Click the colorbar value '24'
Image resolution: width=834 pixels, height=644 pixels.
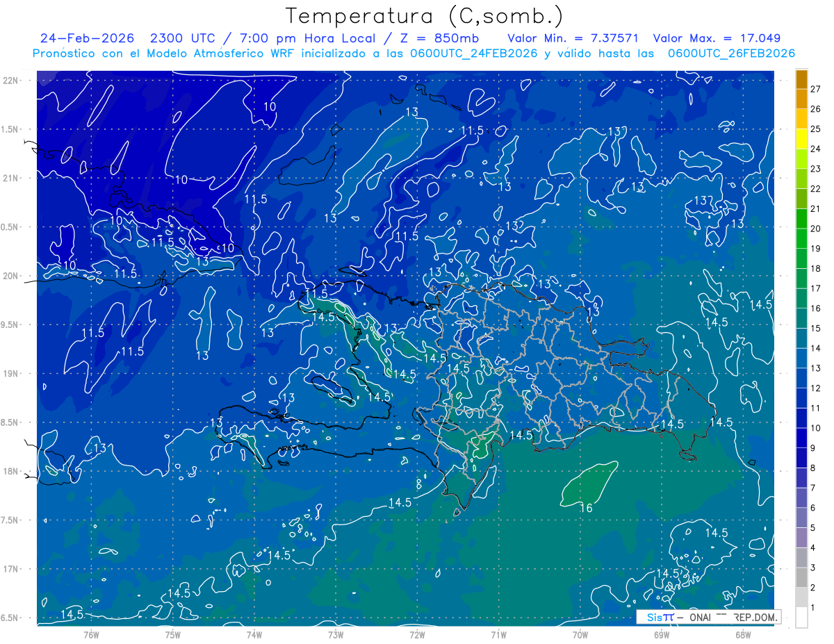tap(816, 149)
